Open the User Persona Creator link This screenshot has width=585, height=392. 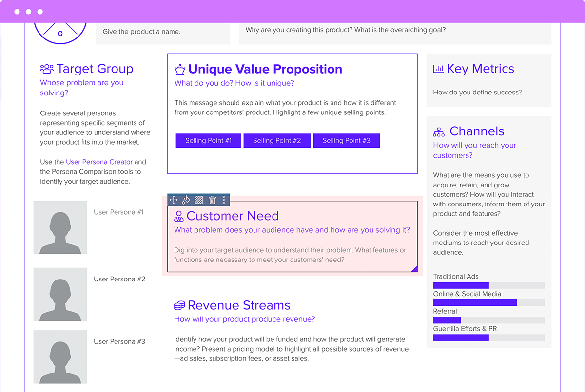tap(99, 162)
